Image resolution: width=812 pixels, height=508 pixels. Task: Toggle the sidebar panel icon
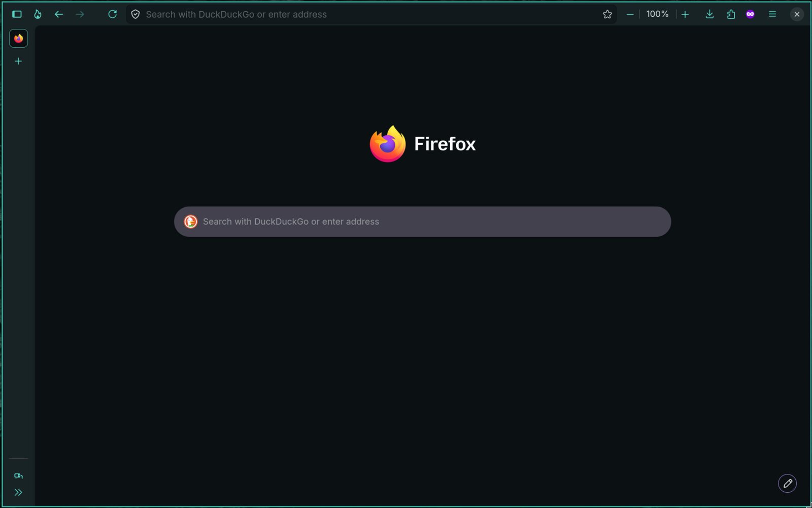(x=17, y=14)
